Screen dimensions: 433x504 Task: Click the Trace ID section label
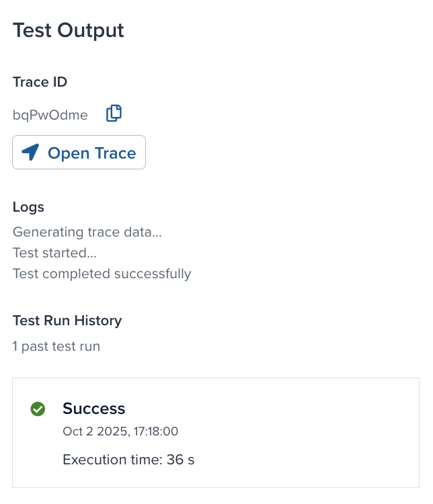tap(40, 82)
